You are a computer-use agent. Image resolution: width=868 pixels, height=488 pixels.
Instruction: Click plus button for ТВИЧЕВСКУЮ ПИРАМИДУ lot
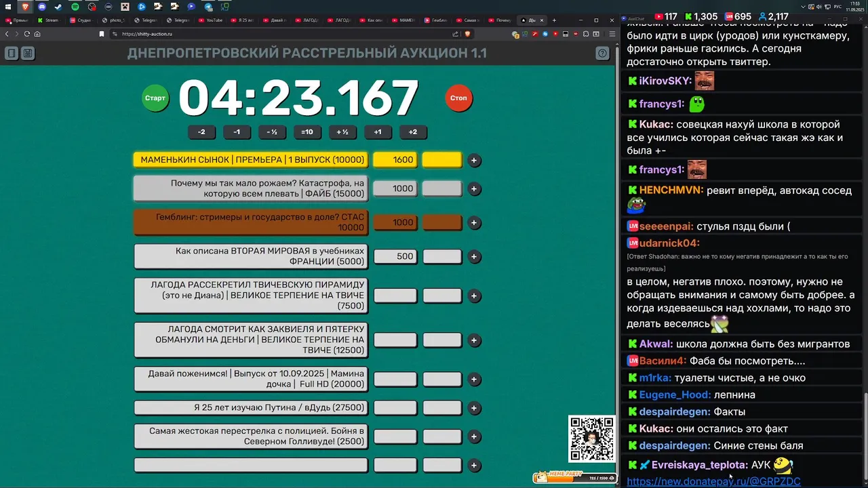coord(474,296)
